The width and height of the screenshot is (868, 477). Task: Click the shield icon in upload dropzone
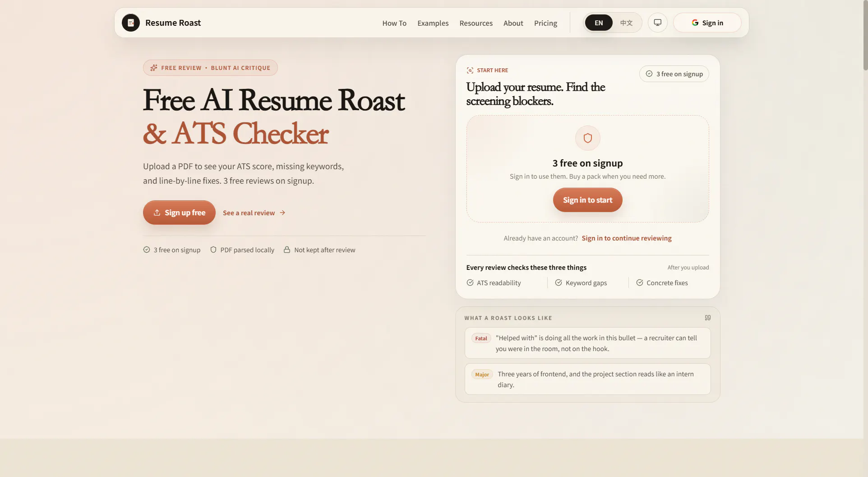(x=587, y=138)
